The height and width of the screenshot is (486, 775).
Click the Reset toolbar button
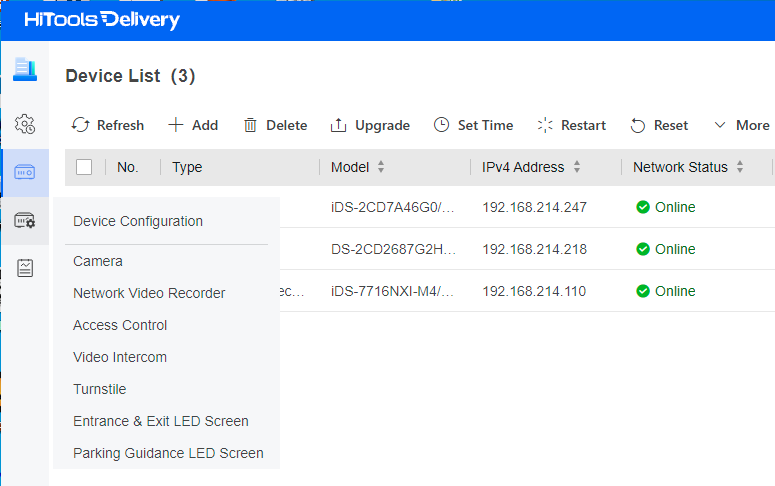(x=659, y=125)
